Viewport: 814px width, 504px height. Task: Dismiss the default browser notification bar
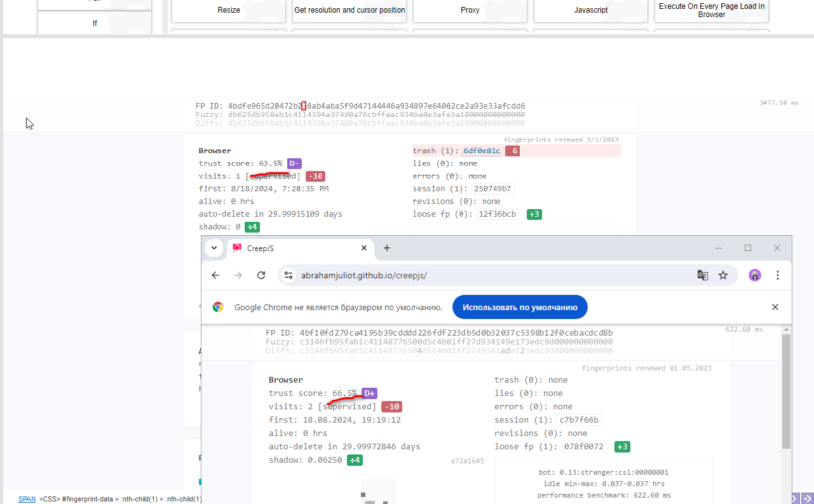(x=775, y=307)
